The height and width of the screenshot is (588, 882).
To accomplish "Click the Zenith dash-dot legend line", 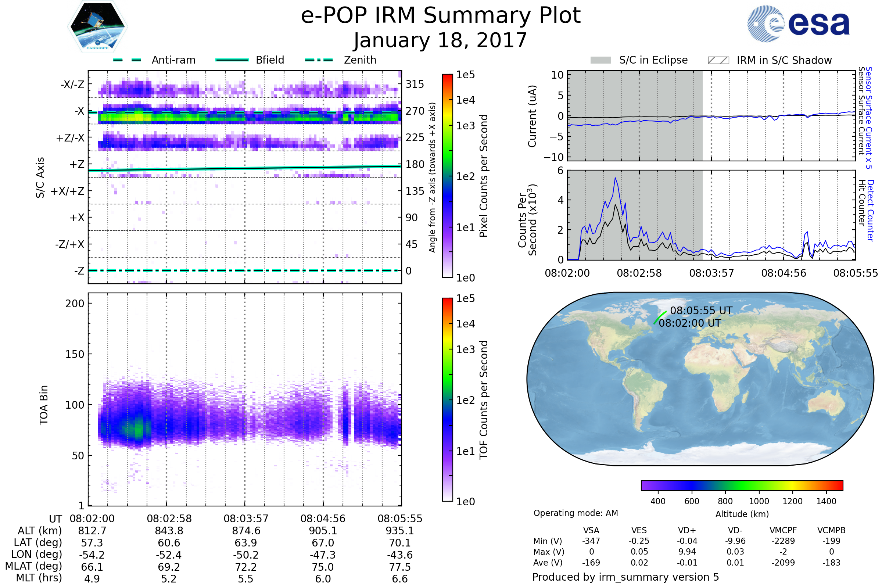I will (319, 60).
